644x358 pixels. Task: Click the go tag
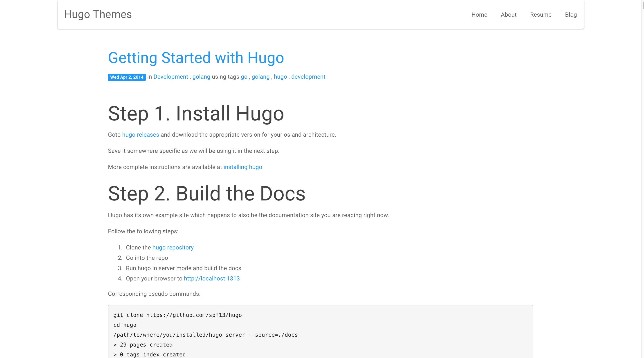coord(244,77)
